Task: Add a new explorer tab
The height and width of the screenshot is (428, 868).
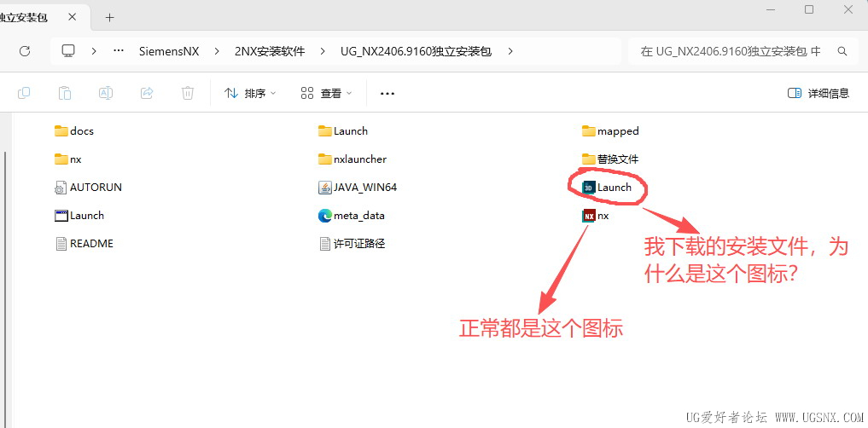Action: pyautogui.click(x=109, y=17)
